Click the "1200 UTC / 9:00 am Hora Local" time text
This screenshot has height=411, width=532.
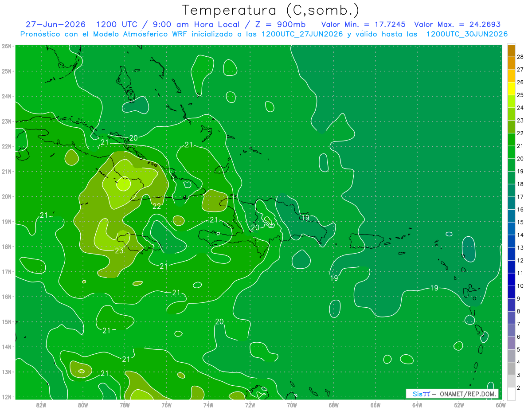coord(168,24)
